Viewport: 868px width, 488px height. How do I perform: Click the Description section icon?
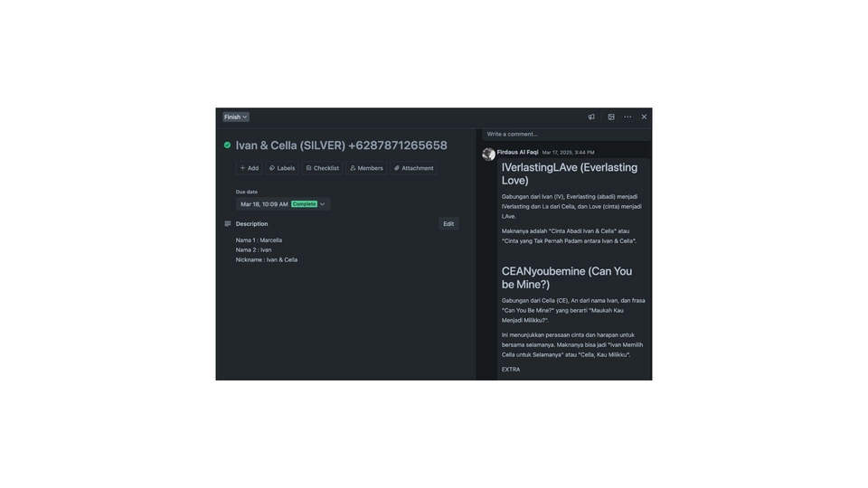click(x=228, y=223)
